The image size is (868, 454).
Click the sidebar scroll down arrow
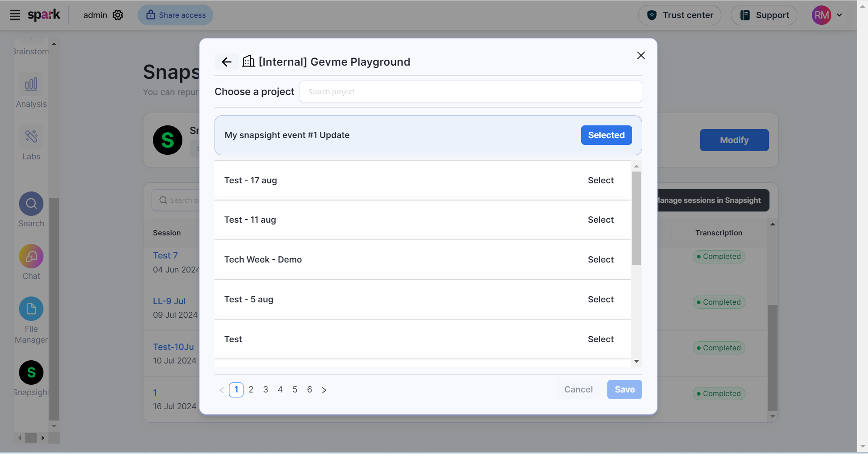54,426
